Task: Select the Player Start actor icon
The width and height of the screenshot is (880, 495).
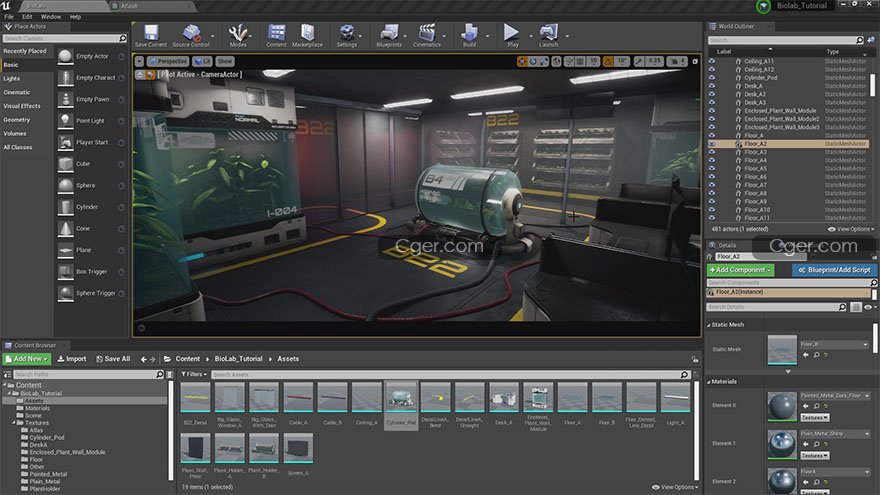Action: (x=66, y=143)
